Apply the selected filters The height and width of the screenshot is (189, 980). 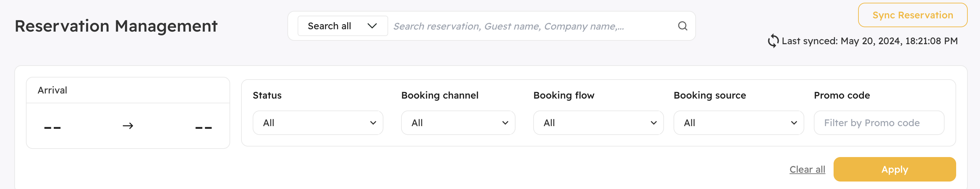point(895,169)
